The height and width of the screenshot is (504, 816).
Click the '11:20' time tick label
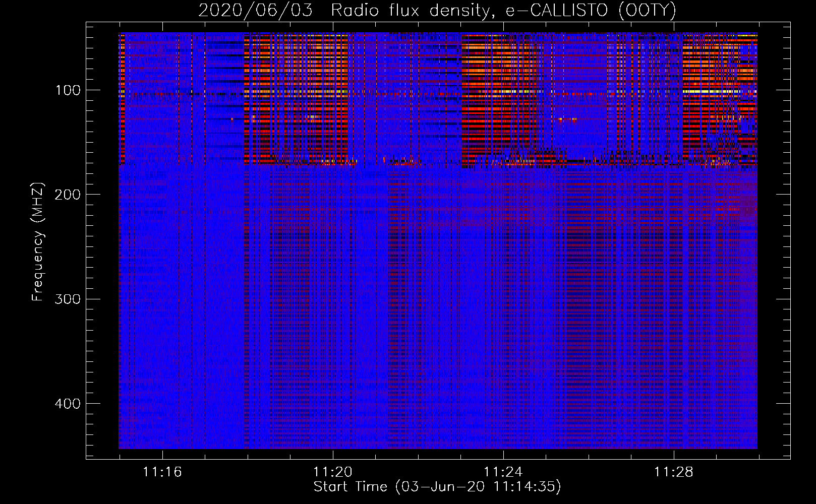332,472
